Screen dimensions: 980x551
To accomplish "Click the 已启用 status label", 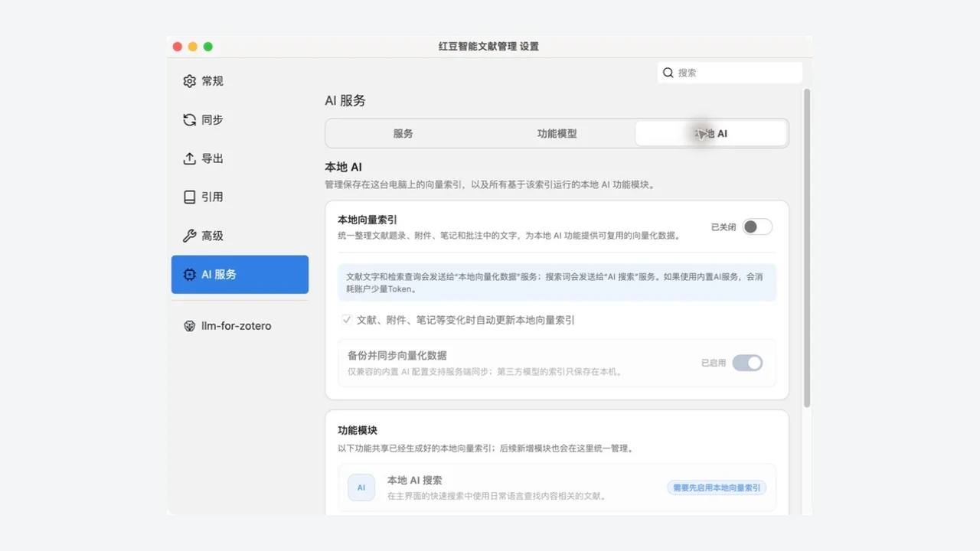I will (714, 363).
